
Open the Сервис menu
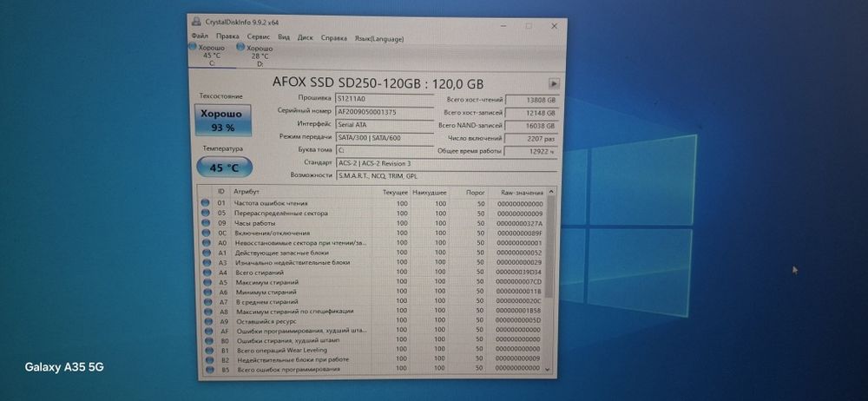[x=259, y=37]
